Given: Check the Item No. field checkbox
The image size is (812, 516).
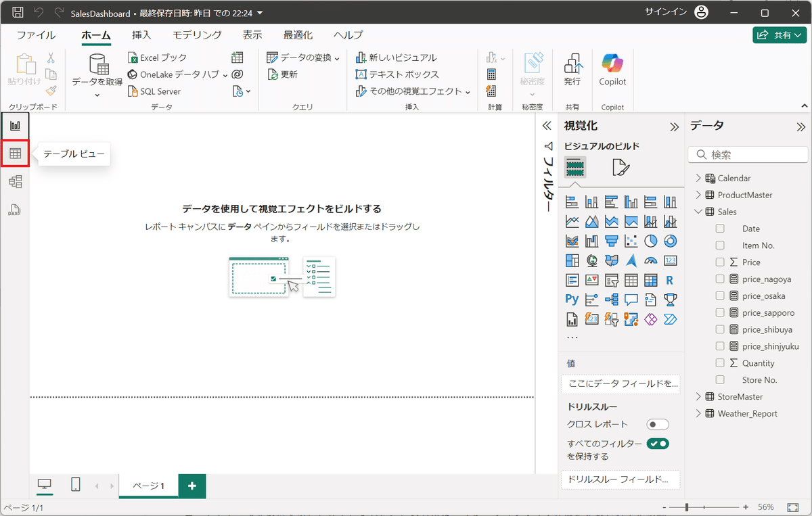Looking at the screenshot, I should 720,245.
